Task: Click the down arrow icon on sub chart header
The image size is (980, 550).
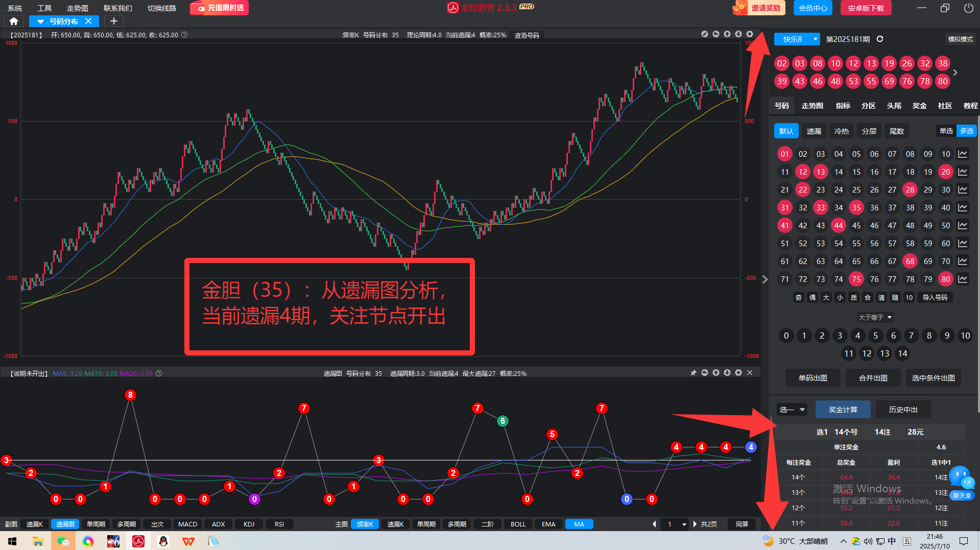Action: coord(727,373)
